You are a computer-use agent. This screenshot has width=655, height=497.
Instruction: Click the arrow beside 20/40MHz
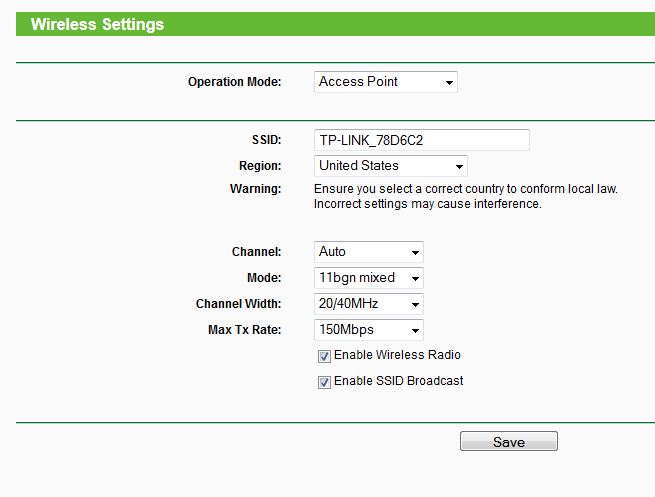415,304
